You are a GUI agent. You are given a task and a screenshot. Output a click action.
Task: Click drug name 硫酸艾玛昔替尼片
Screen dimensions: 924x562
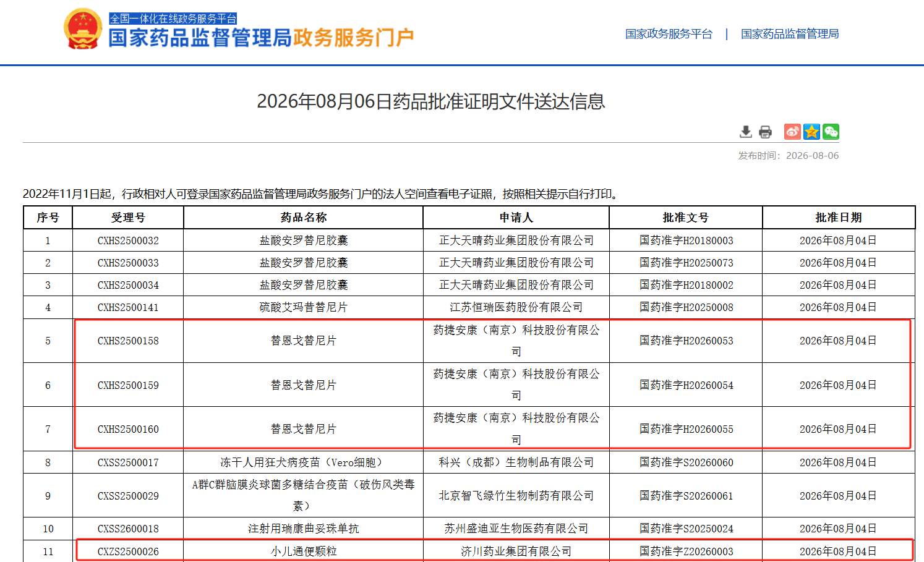(x=303, y=307)
